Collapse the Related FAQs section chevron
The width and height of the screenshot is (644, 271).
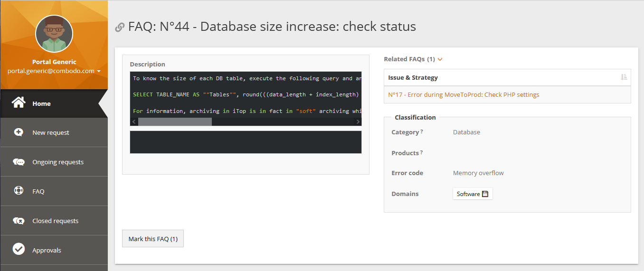pyautogui.click(x=440, y=59)
